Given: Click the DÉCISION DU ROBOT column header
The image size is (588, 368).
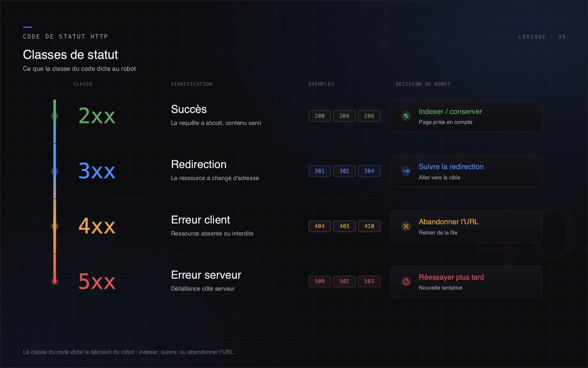Looking at the screenshot, I should (x=423, y=84).
